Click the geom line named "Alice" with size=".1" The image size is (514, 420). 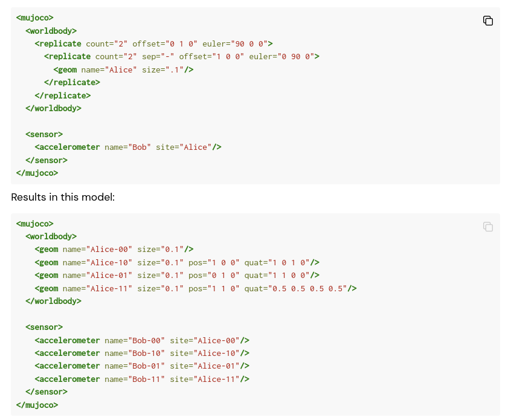coord(123,69)
